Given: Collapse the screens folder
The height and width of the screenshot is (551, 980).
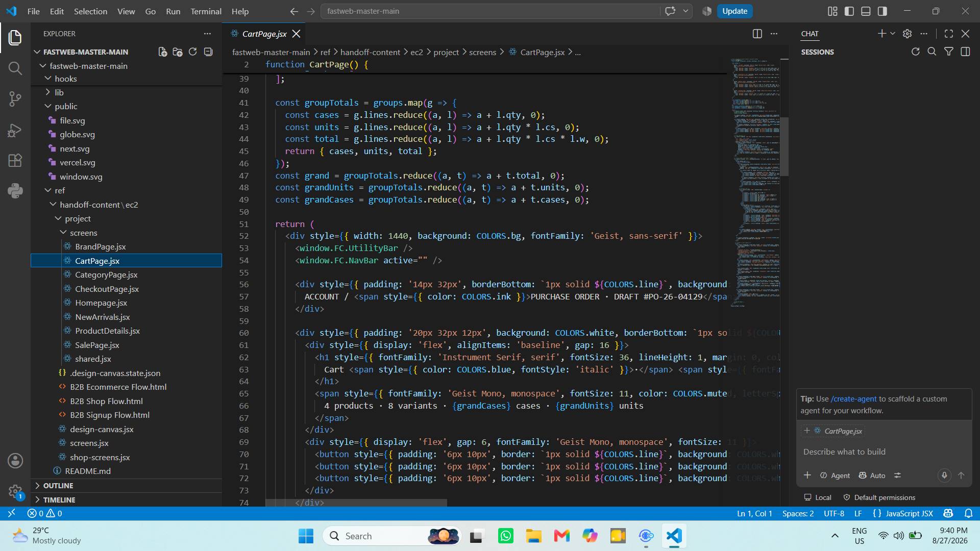Looking at the screenshot, I should [x=84, y=233].
